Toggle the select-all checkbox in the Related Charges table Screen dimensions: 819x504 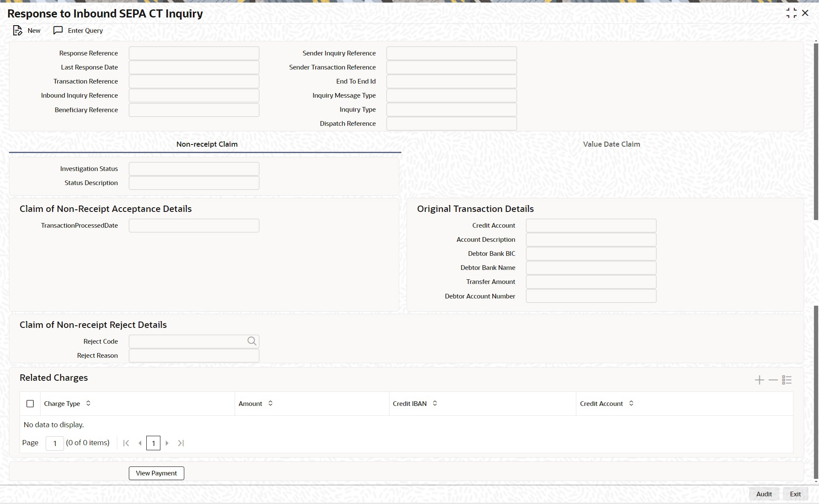click(x=30, y=403)
